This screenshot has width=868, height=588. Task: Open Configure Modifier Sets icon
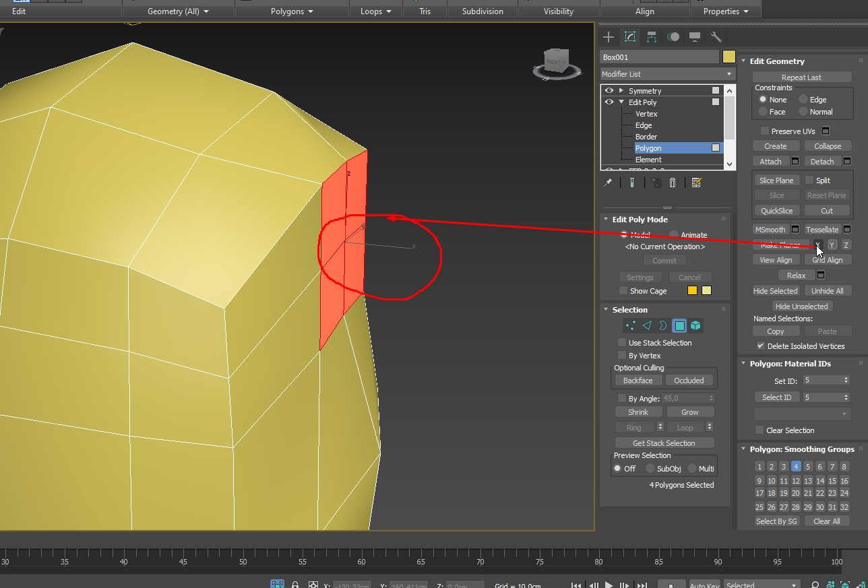[697, 183]
